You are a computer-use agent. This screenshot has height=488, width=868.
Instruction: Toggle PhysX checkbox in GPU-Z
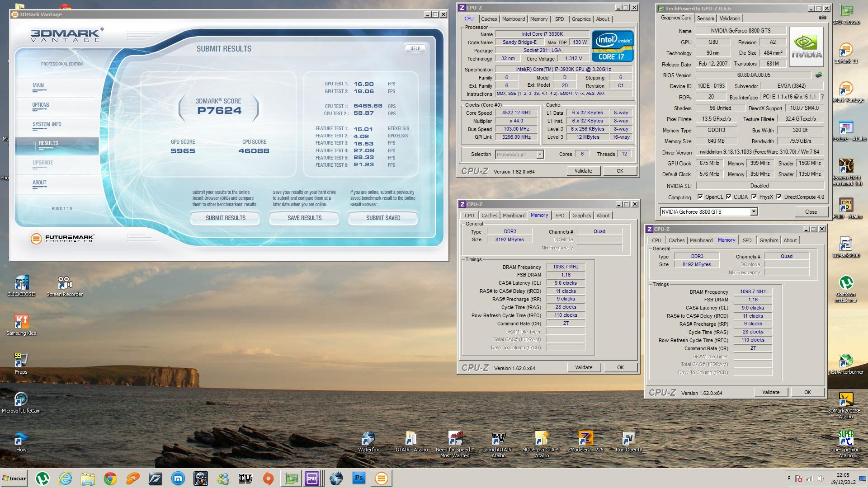754,197
